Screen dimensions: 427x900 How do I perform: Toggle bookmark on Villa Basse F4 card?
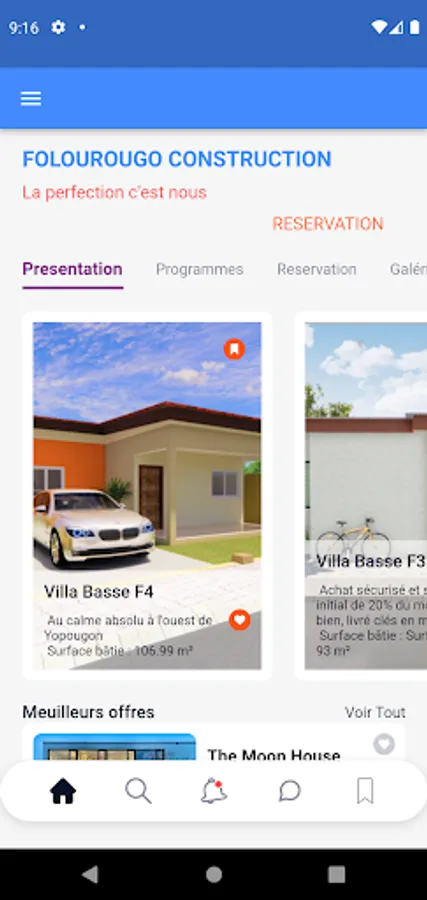234,349
